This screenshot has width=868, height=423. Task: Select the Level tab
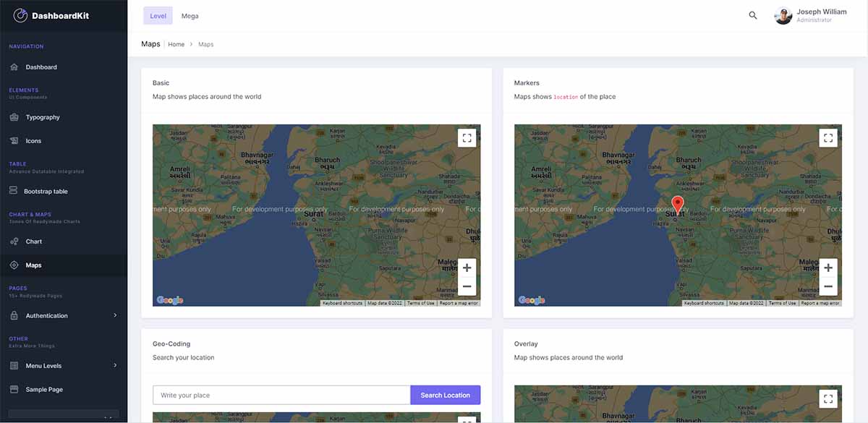[x=158, y=15]
